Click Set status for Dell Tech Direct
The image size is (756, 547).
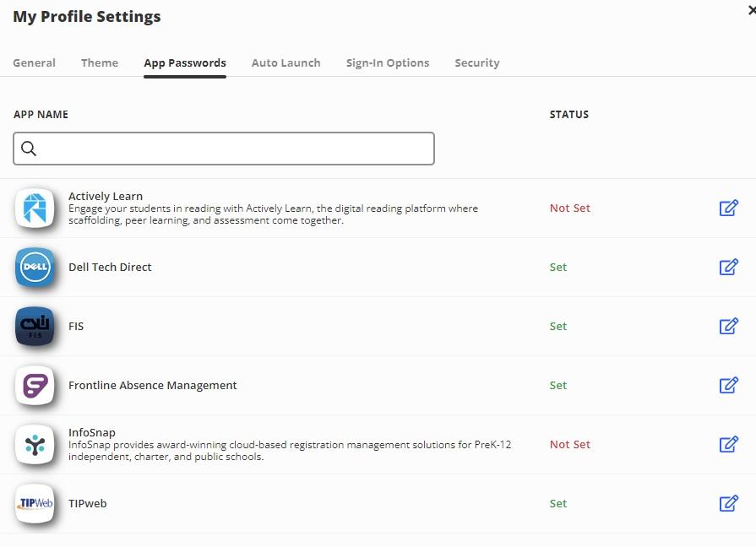(558, 267)
